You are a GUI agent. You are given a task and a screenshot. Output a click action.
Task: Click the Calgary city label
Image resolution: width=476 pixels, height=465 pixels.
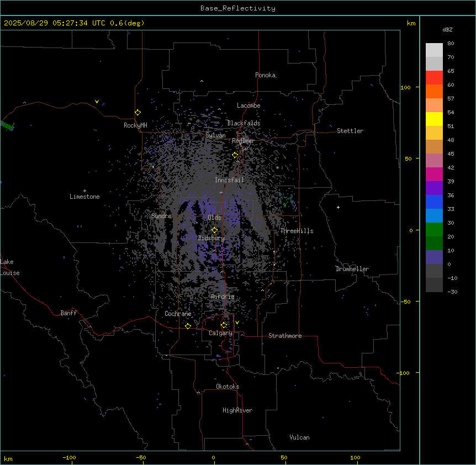tap(221, 333)
